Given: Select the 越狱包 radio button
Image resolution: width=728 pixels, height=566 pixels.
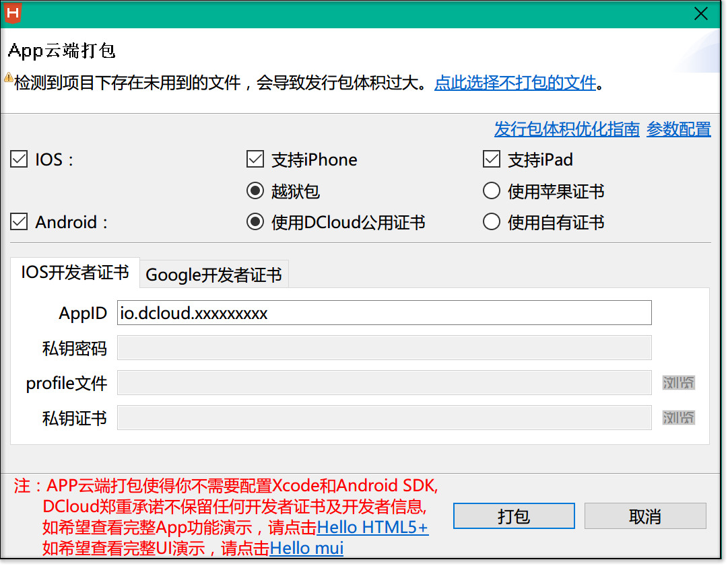Looking at the screenshot, I should tap(255, 190).
